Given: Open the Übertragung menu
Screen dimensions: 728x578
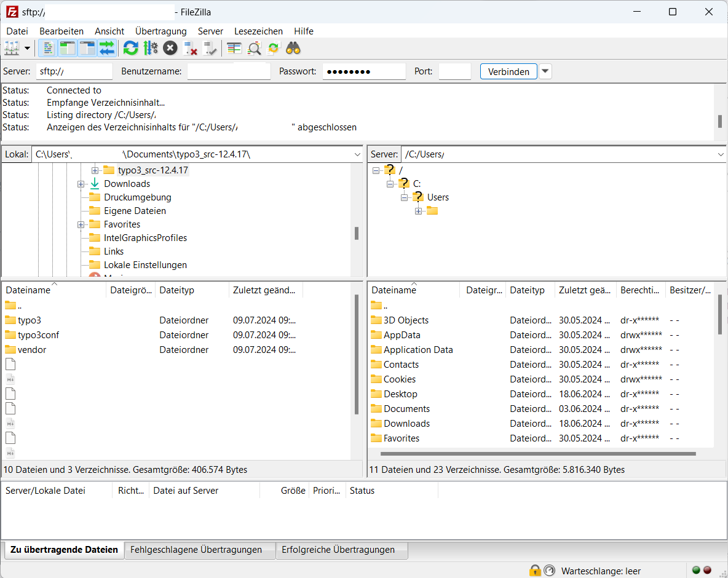Looking at the screenshot, I should [x=160, y=31].
